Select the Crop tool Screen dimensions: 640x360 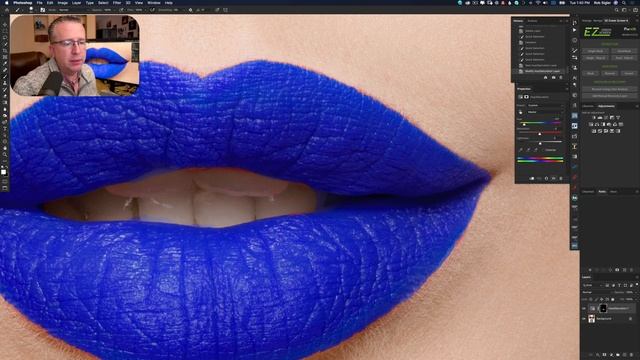[5, 51]
